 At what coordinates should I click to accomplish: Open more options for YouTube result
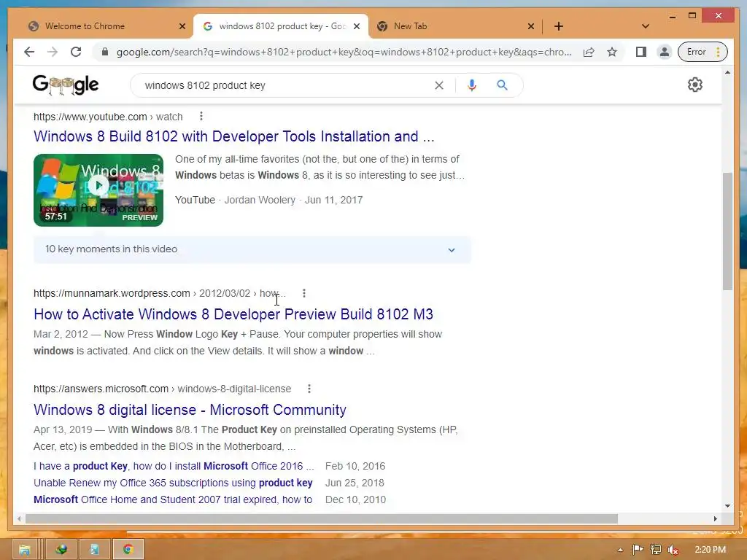click(201, 116)
